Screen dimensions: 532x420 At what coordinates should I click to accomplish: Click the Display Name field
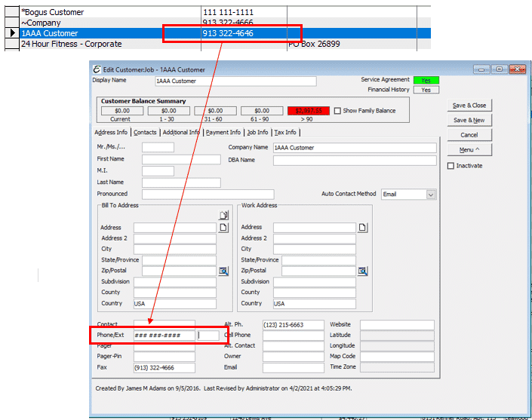click(235, 81)
